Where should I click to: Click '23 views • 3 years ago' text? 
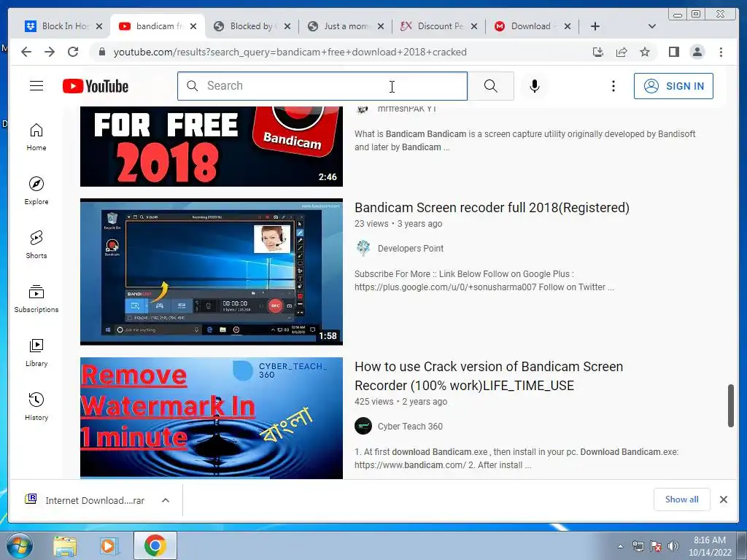pyautogui.click(x=398, y=224)
